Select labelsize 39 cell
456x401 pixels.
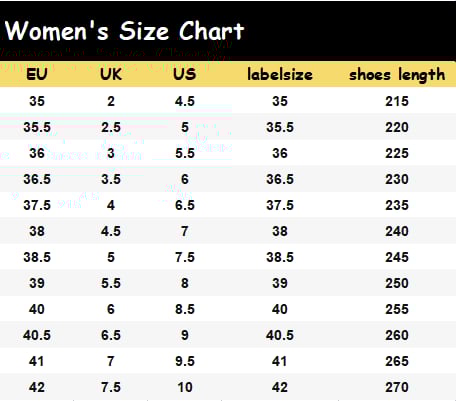tap(280, 283)
